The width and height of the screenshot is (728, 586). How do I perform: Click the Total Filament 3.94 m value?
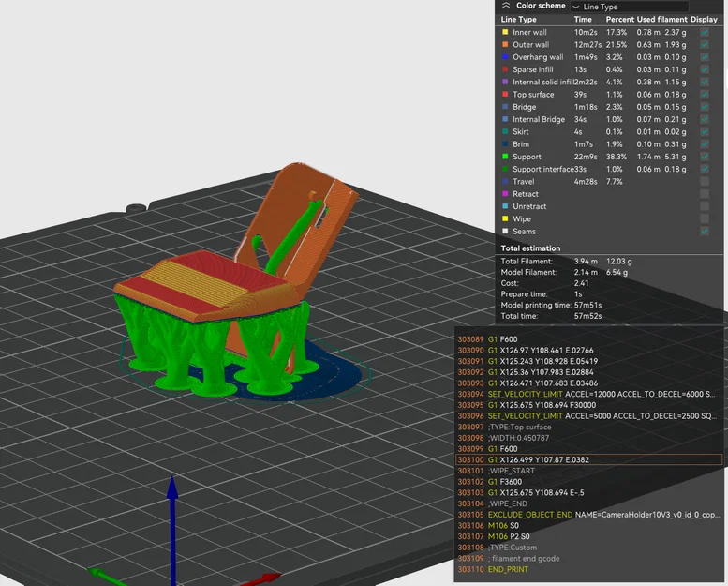pyautogui.click(x=586, y=262)
